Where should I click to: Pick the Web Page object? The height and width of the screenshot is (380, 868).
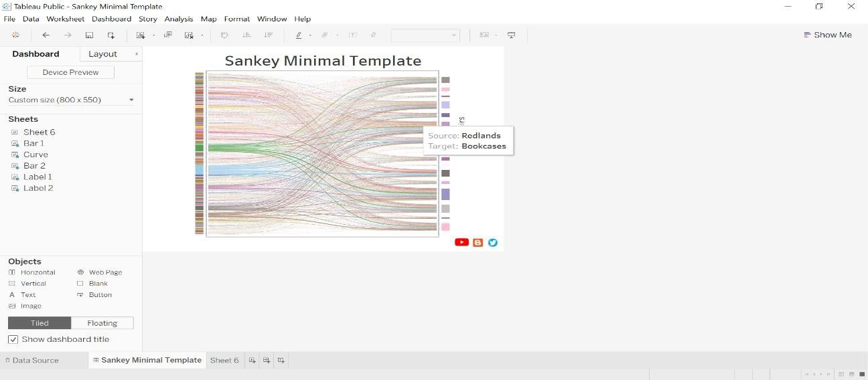point(100,272)
